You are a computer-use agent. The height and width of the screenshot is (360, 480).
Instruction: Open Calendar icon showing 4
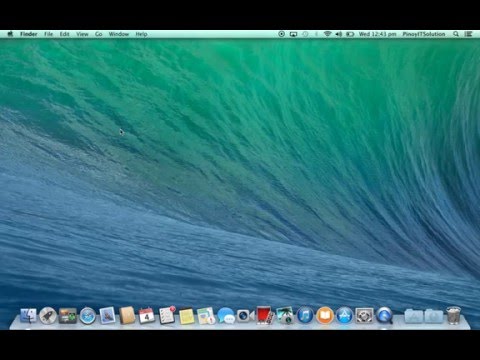[147, 316]
